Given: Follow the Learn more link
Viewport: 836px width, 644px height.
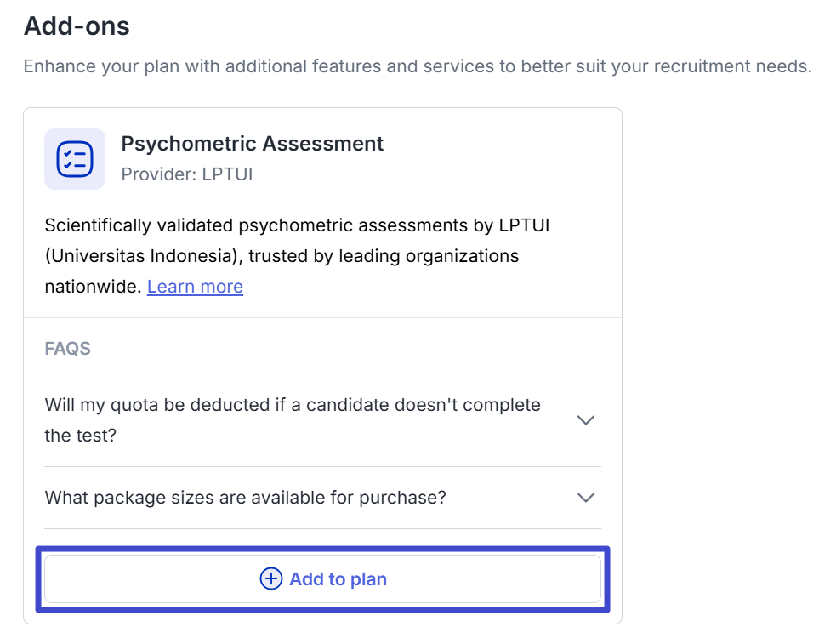Looking at the screenshot, I should tap(195, 287).
